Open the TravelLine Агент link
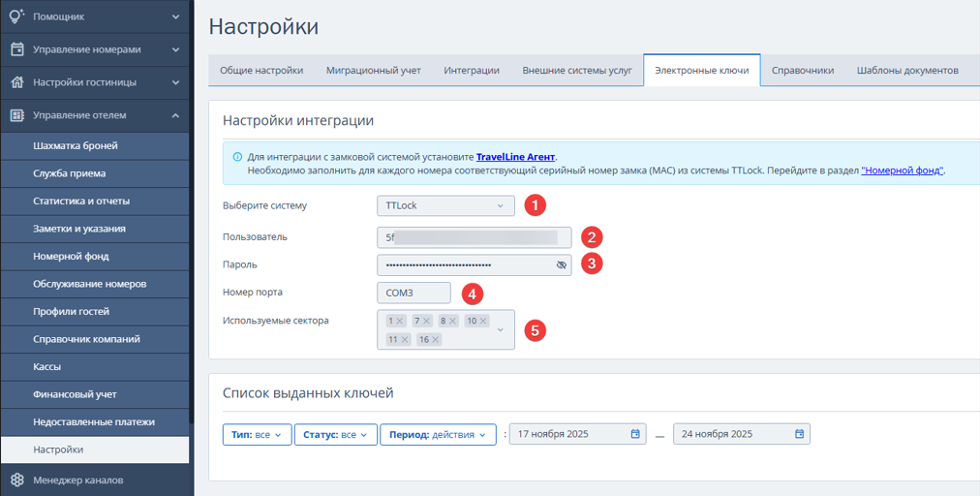This screenshot has width=980, height=496. tap(516, 156)
